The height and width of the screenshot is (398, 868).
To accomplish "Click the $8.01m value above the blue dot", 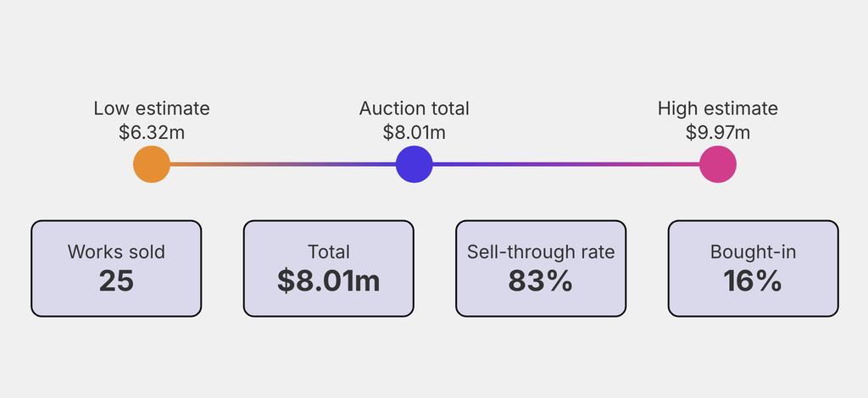I will point(414,132).
